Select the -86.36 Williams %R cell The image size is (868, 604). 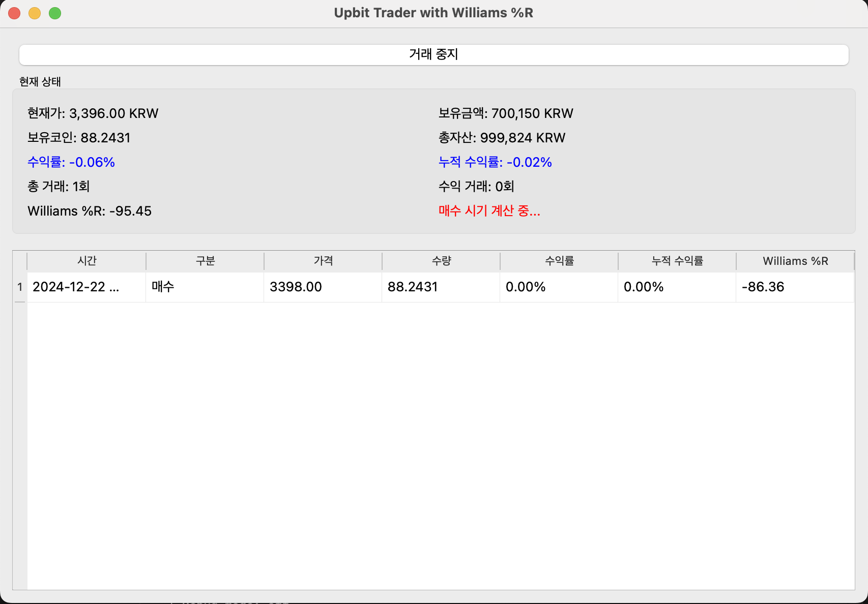coord(795,287)
